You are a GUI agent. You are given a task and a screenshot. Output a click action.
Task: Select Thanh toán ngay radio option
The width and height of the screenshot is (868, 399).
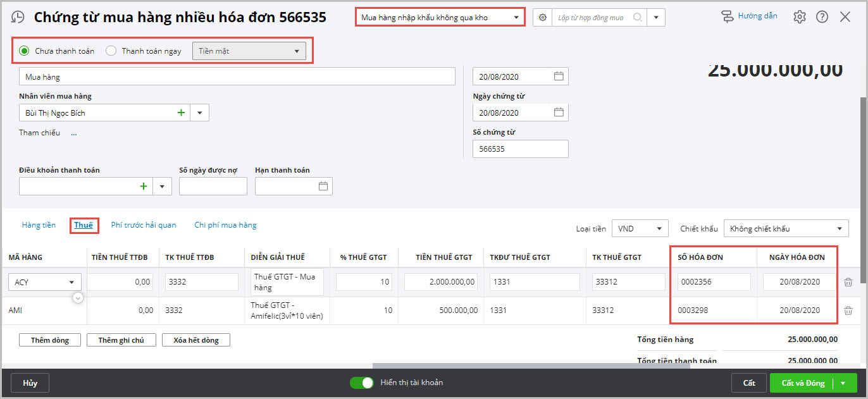[x=111, y=51]
